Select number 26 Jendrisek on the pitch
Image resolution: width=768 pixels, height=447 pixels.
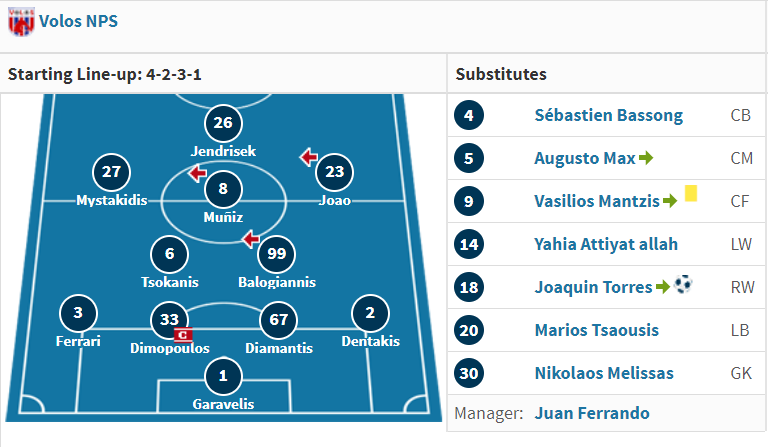click(223, 123)
